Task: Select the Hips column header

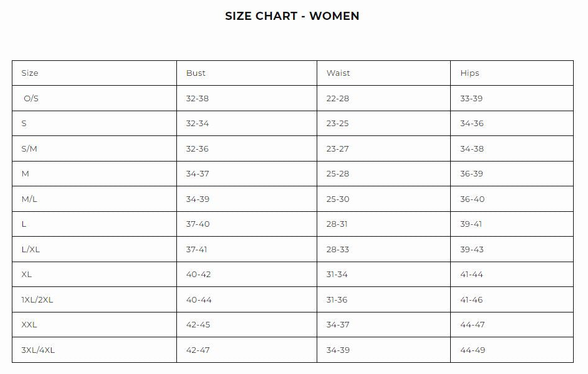Action: (x=470, y=73)
